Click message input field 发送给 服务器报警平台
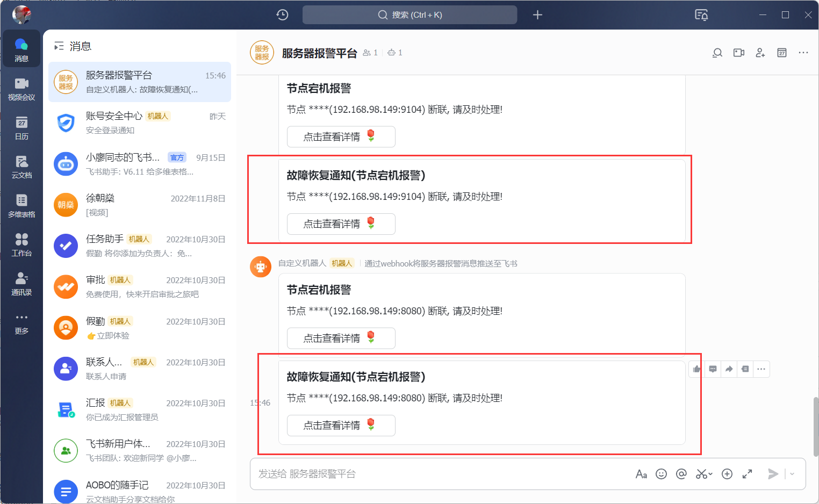The width and height of the screenshot is (819, 504). point(441,474)
